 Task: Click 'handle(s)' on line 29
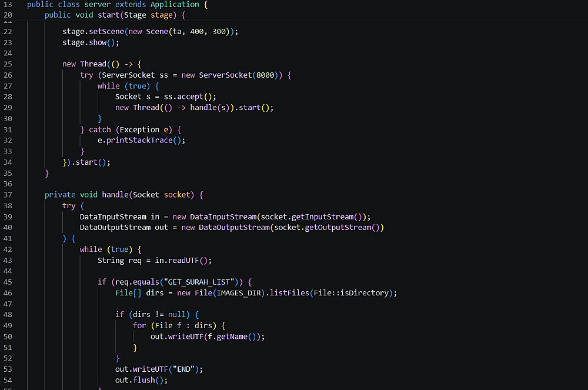[210, 108]
